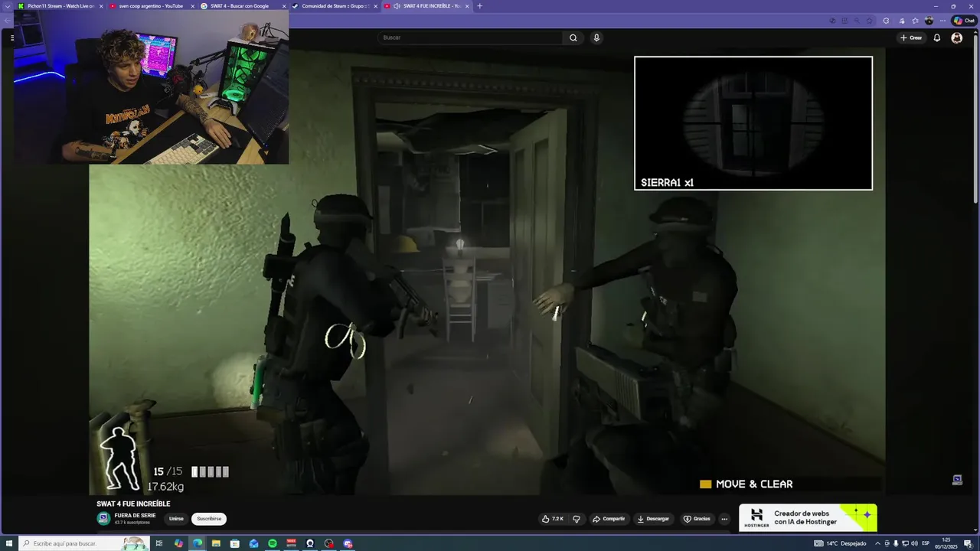Open the volume speaker tray icon
The image size is (980, 551).
click(914, 543)
